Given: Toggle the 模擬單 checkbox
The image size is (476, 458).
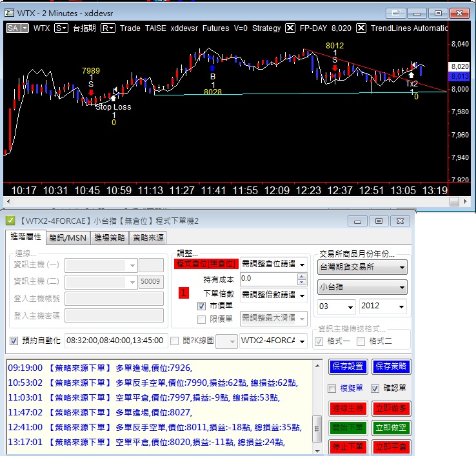Looking at the screenshot, I should [332, 388].
